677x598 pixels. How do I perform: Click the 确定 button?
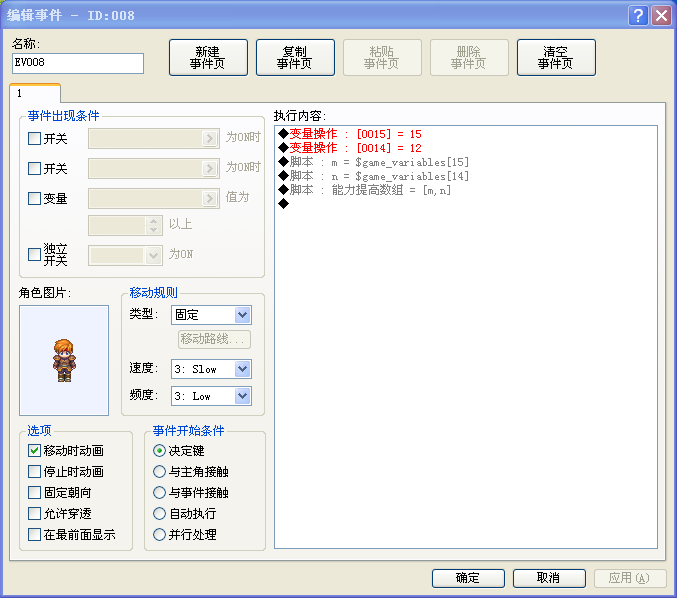(x=468, y=578)
